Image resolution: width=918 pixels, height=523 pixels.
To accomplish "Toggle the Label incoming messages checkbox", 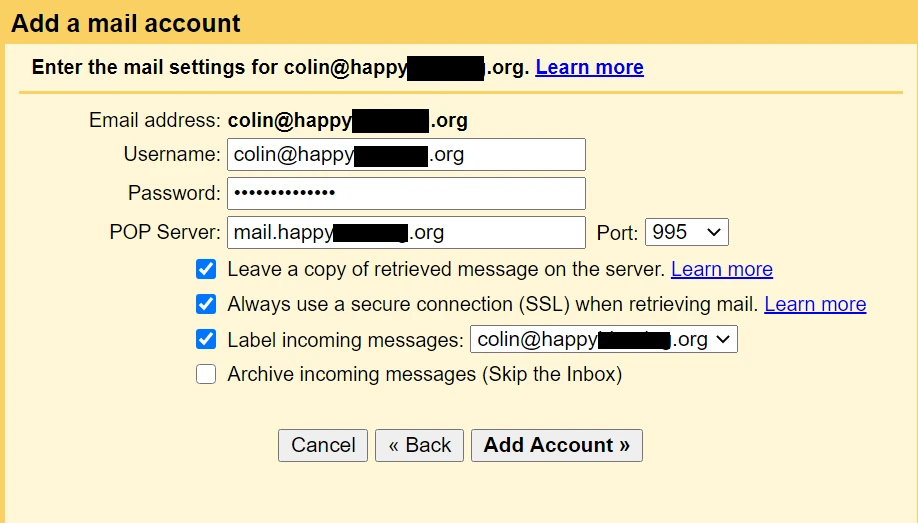I will [206, 339].
